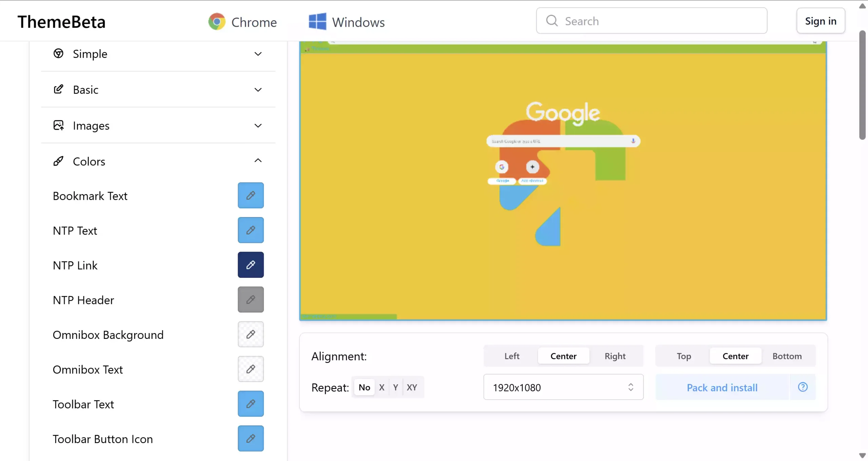The height and width of the screenshot is (461, 868).
Task: Open the 1920x1080 resolution selector
Action: click(x=563, y=387)
